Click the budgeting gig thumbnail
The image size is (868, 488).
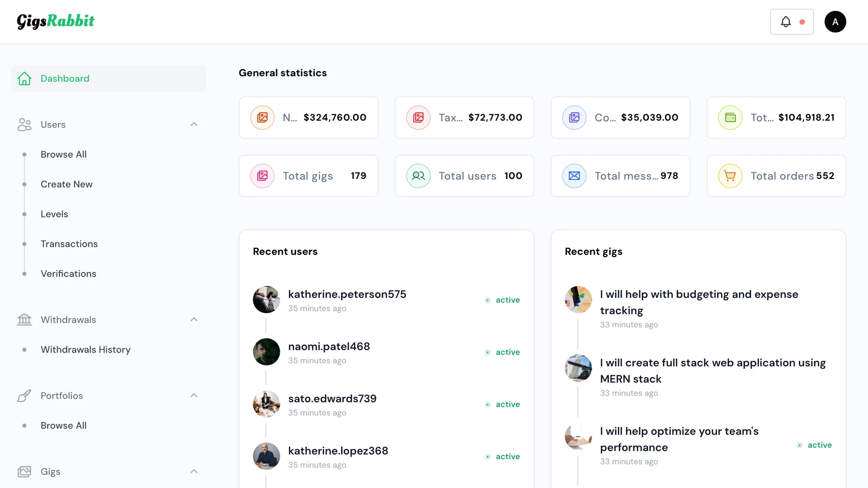[578, 299]
